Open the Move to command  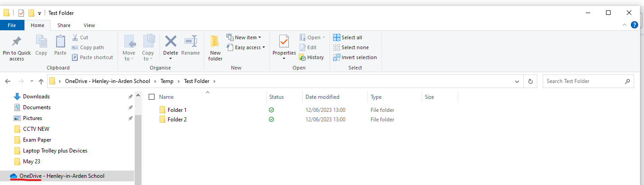coord(129,47)
